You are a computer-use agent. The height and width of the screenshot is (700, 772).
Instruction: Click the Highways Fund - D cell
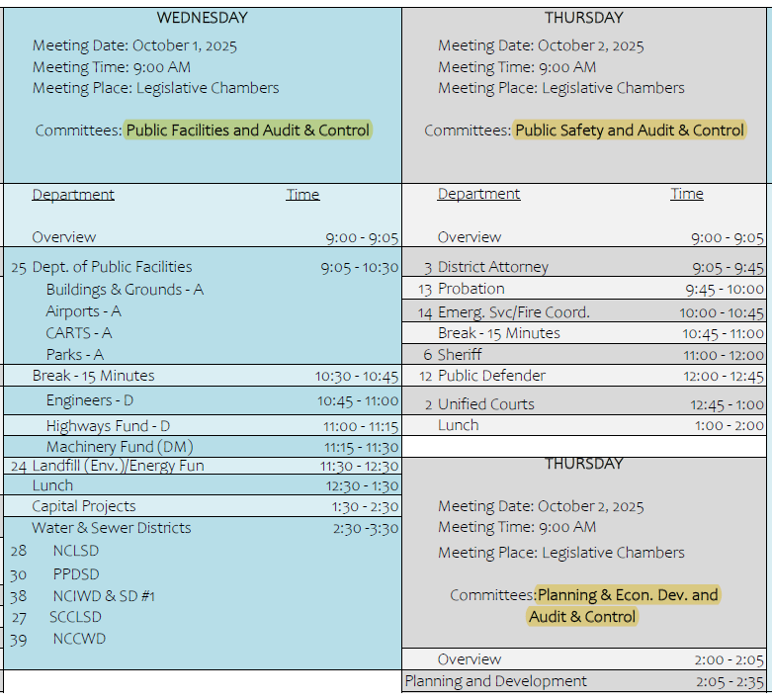coord(101,426)
